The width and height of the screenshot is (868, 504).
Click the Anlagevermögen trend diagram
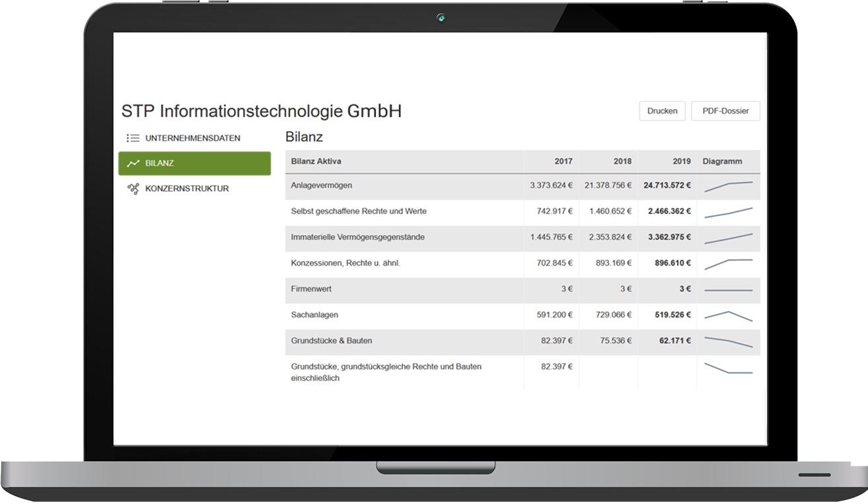729,186
